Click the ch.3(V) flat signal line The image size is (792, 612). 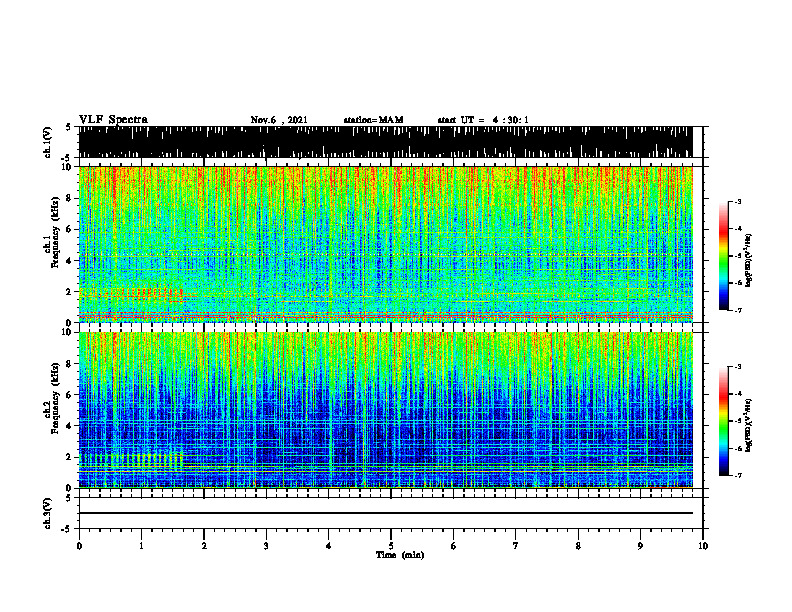click(x=385, y=513)
